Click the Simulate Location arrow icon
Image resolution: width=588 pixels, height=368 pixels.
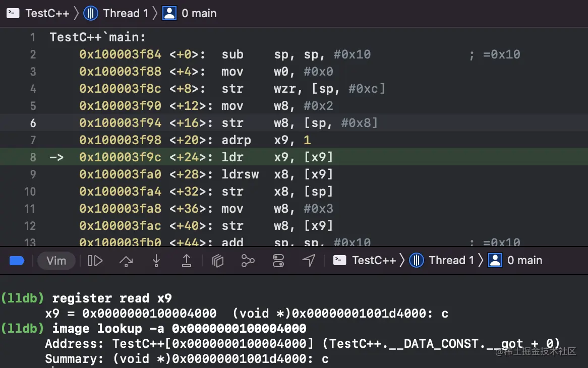point(309,261)
